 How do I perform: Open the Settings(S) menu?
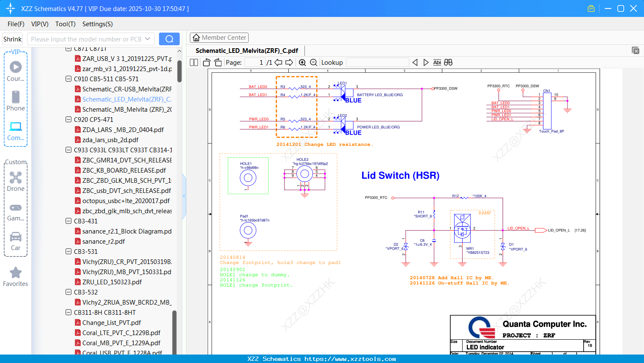97,24
